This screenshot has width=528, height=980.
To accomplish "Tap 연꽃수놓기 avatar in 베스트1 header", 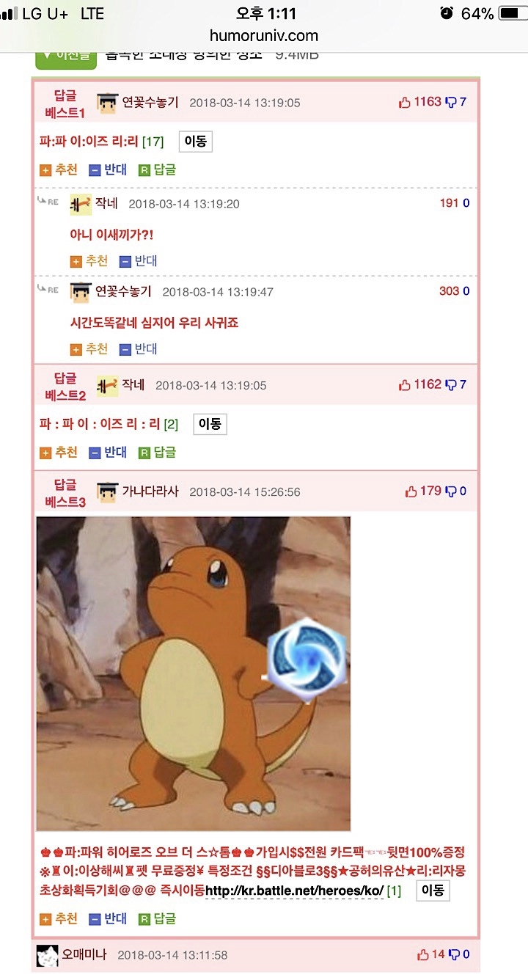I will [107, 103].
